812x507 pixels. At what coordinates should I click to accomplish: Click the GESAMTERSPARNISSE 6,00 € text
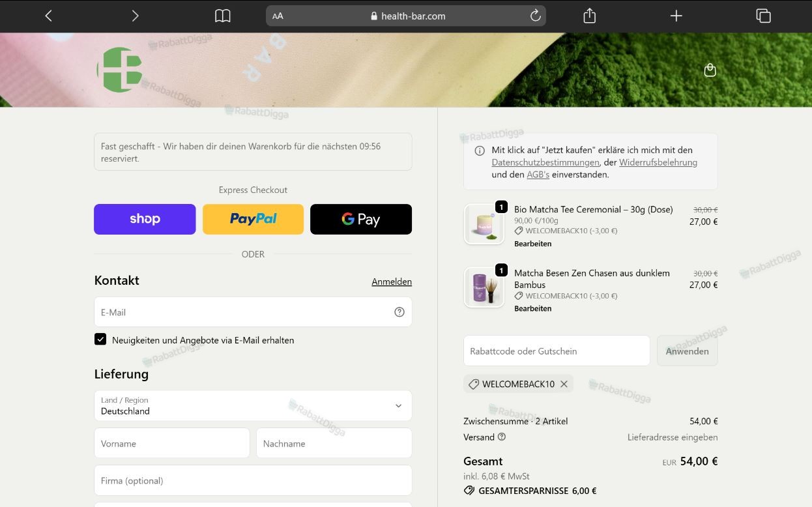pyautogui.click(x=537, y=491)
